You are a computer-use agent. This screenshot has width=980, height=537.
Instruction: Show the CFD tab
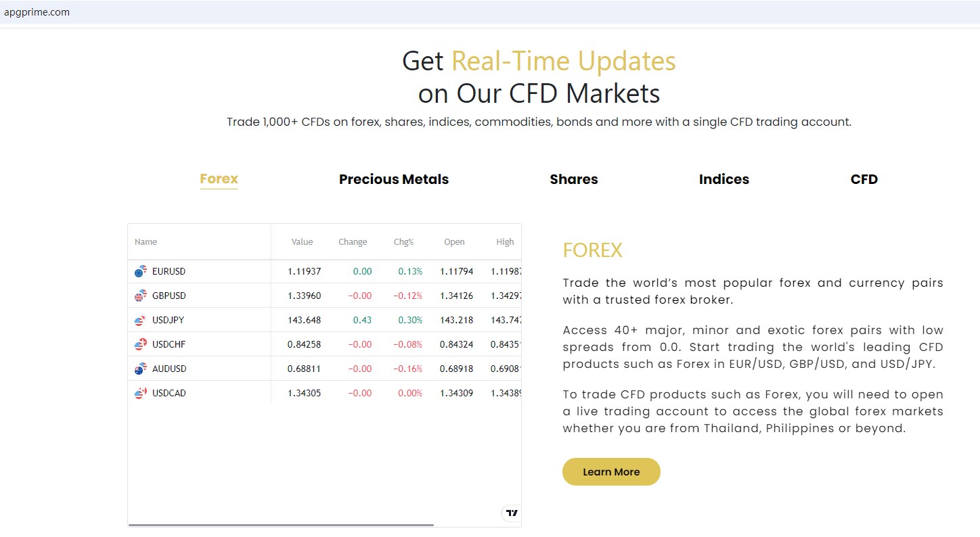point(864,179)
